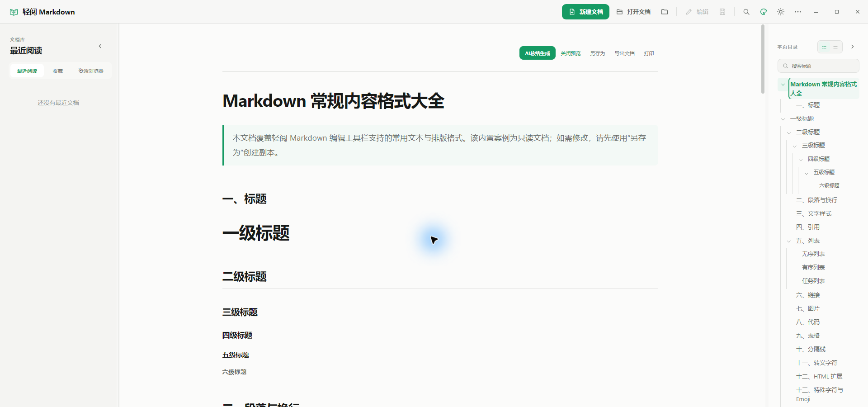Open the more options ellipsis menu
The width and height of the screenshot is (868, 407).
coord(798,12)
